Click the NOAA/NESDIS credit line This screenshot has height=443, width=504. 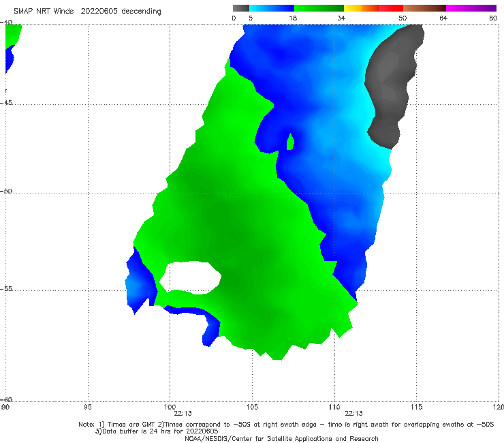281,438
